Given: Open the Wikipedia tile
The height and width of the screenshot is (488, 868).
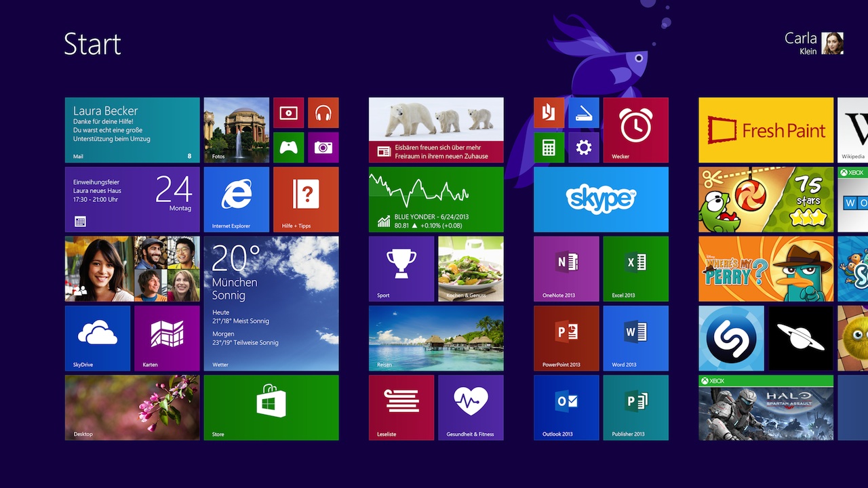Looking at the screenshot, I should (853, 130).
